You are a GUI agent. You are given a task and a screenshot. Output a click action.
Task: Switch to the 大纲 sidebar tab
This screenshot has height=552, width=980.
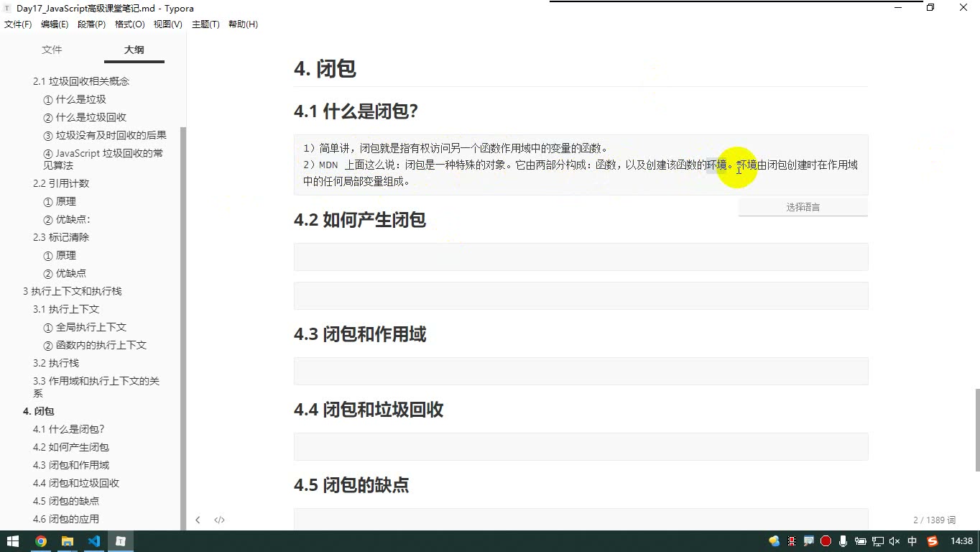[x=134, y=50]
